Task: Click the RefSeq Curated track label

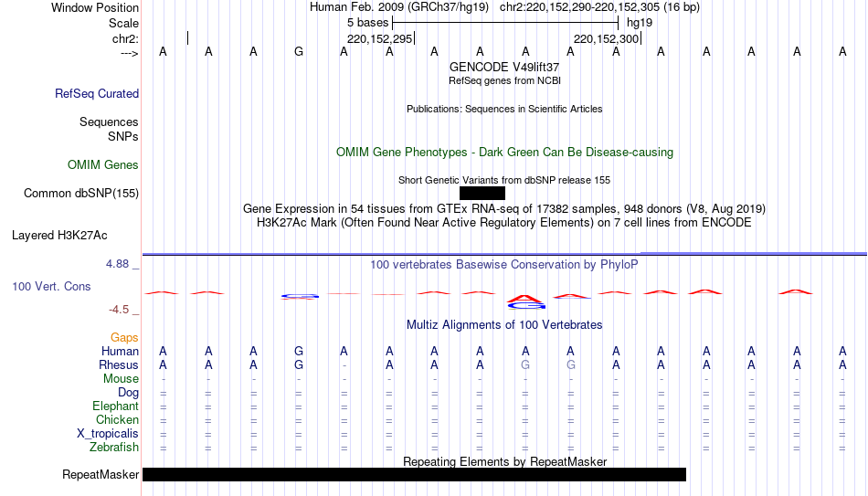Action: point(97,93)
